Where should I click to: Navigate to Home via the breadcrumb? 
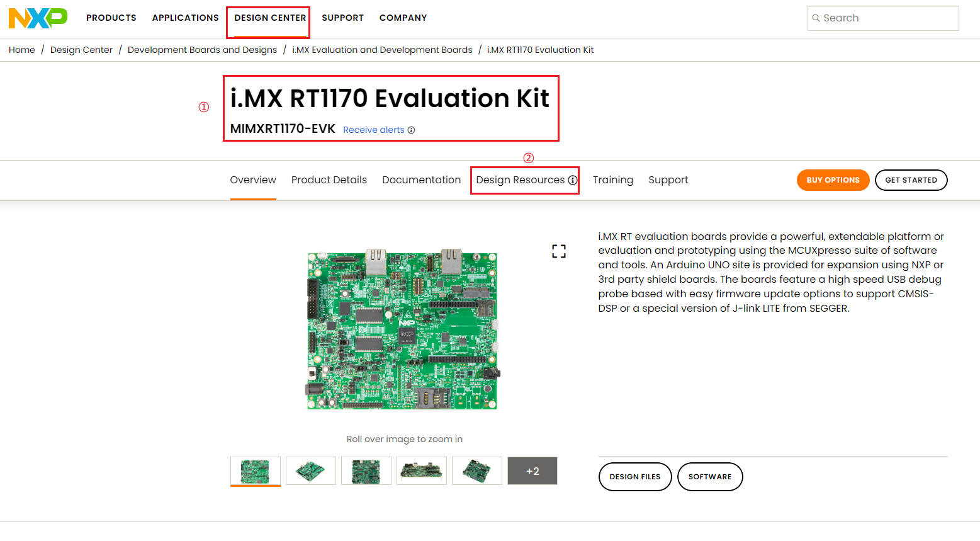click(x=21, y=49)
